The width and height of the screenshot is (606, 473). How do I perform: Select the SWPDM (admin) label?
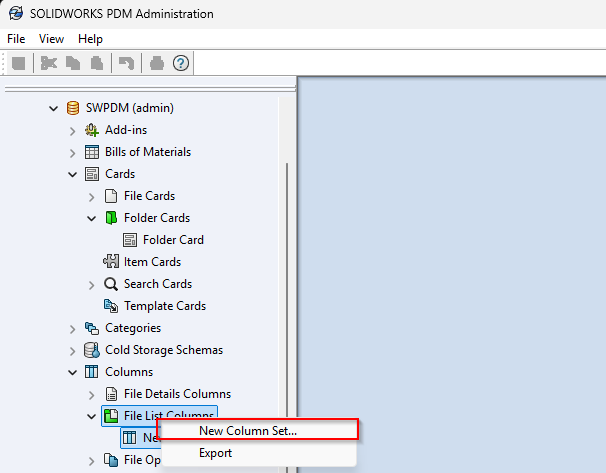[130, 108]
